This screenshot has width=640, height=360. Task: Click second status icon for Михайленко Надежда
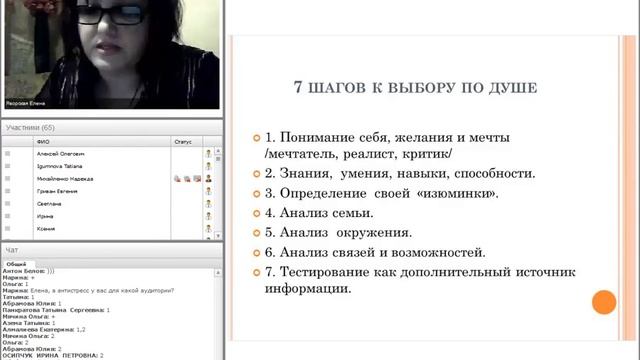187,178
